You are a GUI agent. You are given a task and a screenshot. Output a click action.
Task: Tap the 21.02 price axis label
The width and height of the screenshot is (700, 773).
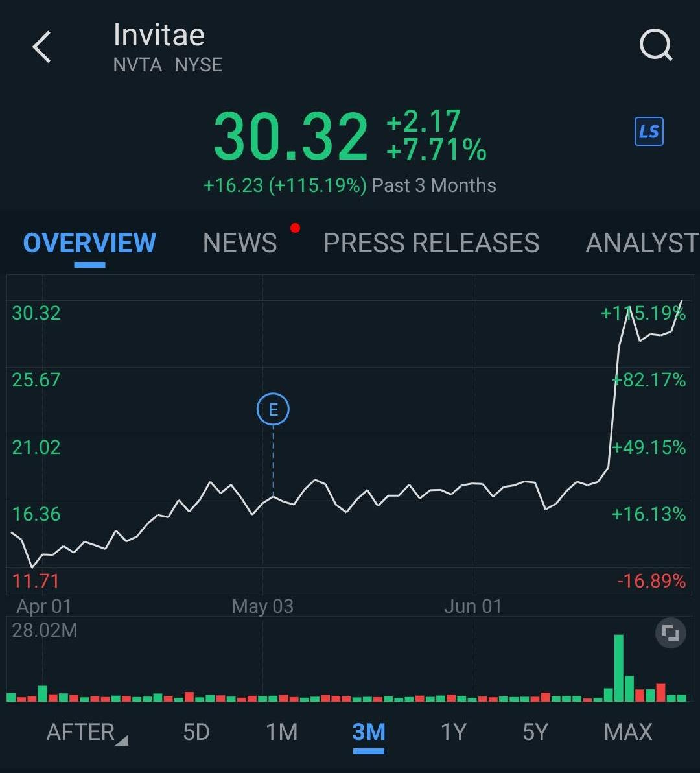[x=36, y=447]
